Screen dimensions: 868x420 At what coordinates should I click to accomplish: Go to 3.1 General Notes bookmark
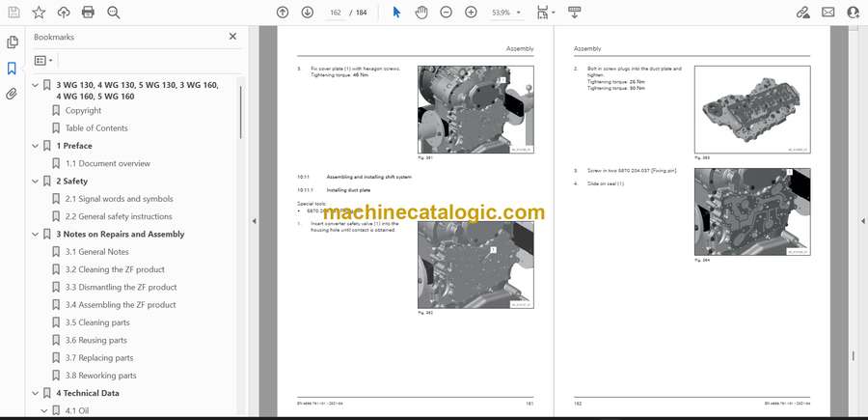point(96,252)
